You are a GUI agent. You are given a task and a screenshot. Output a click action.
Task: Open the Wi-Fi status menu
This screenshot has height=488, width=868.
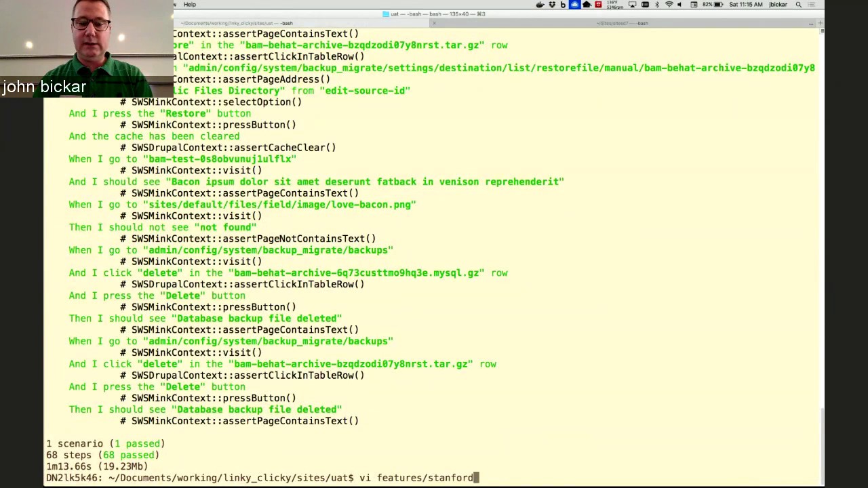pos(669,5)
